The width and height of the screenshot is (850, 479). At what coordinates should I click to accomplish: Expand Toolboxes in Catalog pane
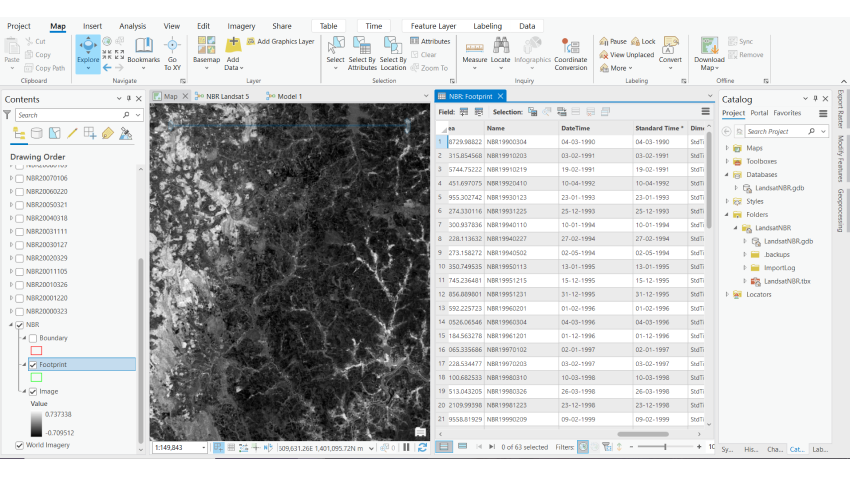727,161
